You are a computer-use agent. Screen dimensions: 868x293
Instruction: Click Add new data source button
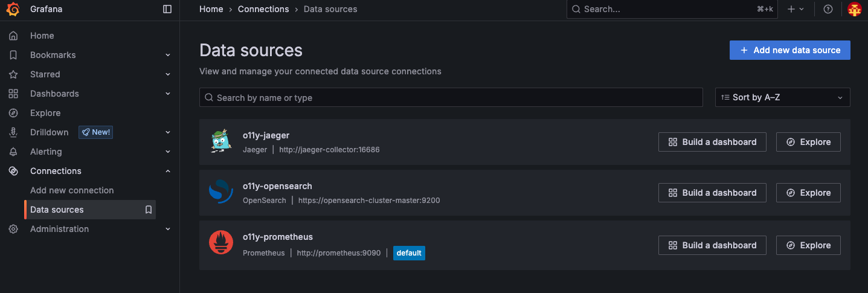(790, 50)
